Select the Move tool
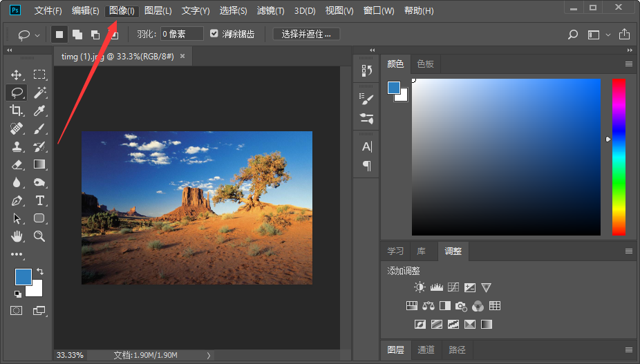 [17, 75]
